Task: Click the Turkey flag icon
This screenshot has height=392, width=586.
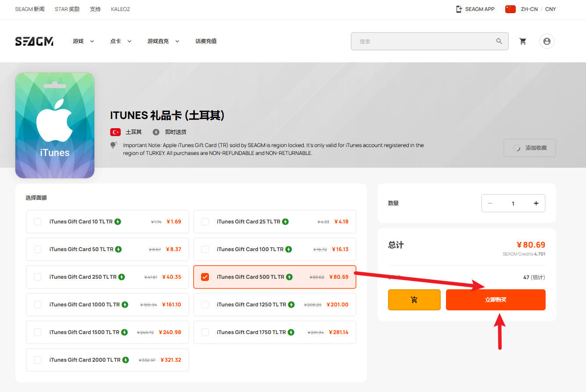Action: (x=115, y=132)
